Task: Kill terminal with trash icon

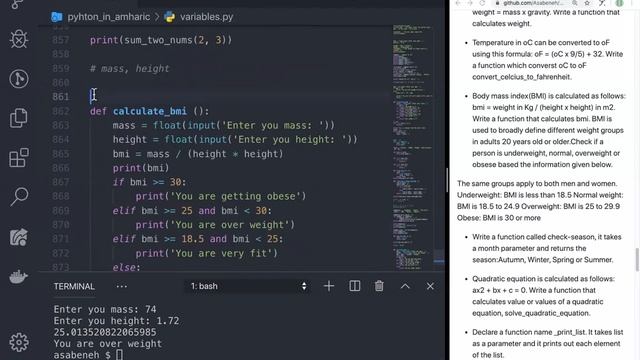Action: 379,286
